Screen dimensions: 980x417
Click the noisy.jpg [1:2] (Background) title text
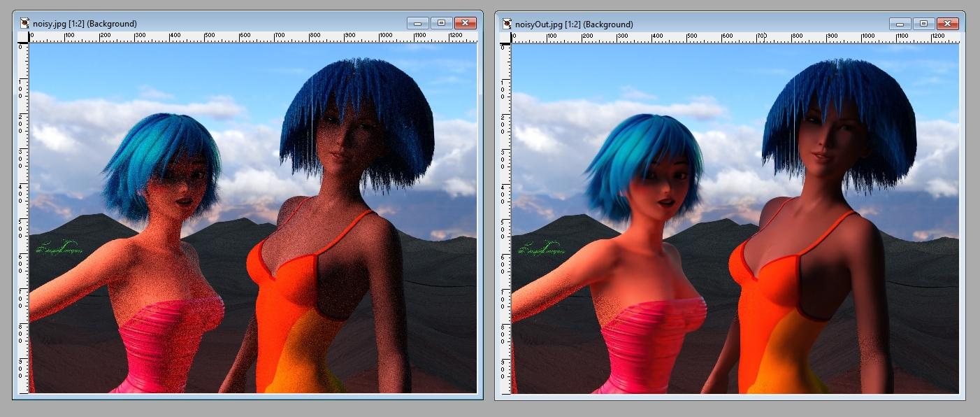[85, 24]
